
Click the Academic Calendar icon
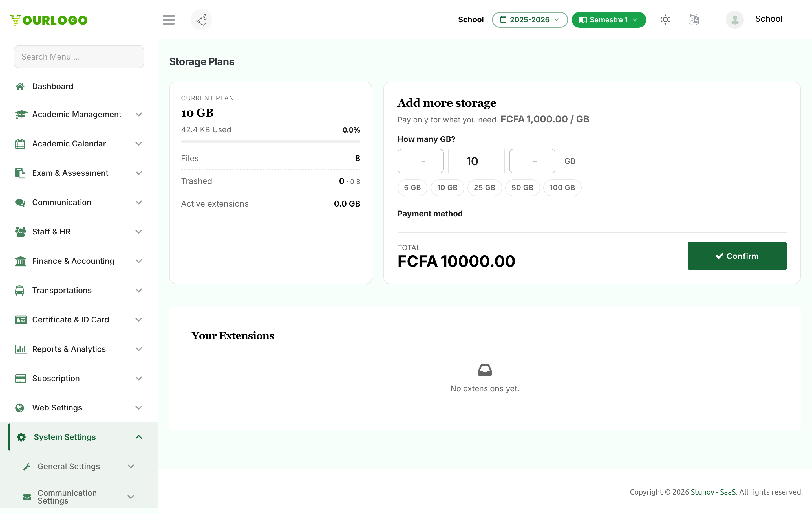(20, 144)
